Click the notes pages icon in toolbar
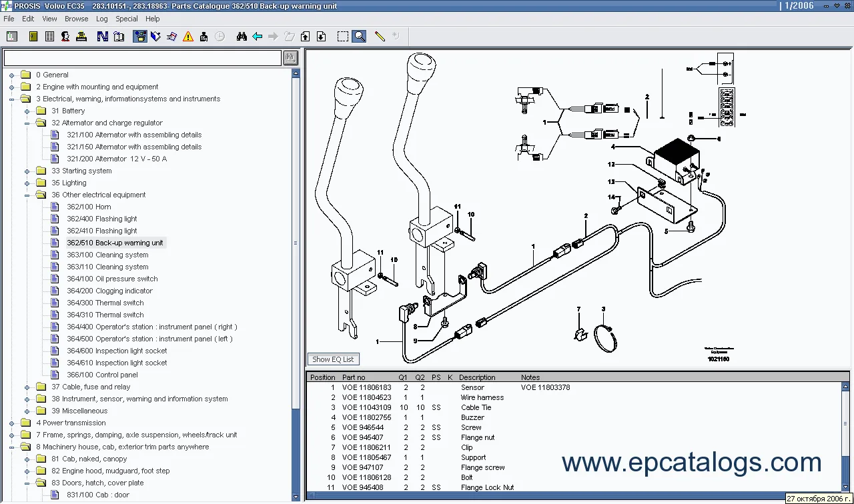 [x=171, y=37]
